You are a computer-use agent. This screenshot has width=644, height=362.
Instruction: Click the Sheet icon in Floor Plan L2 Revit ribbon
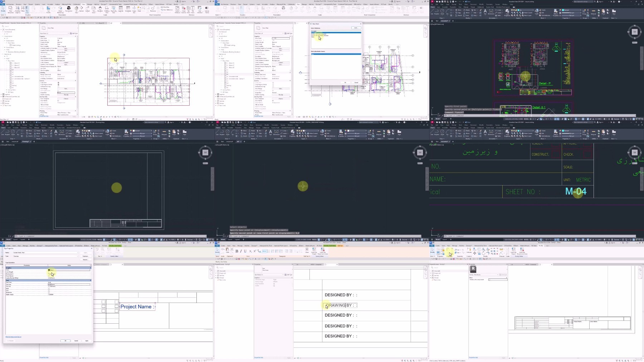(x=139, y=9)
